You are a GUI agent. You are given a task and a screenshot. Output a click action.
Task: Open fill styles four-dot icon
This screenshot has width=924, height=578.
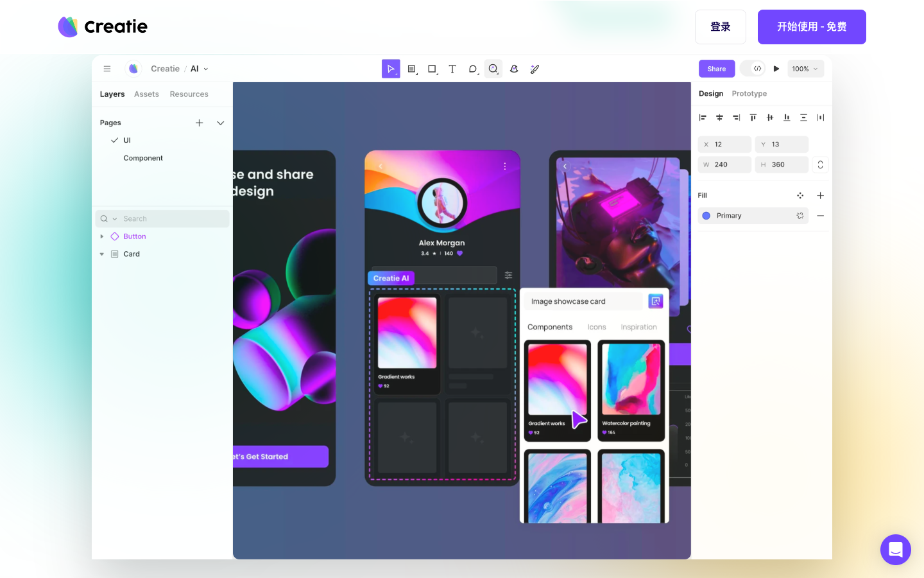(x=800, y=195)
